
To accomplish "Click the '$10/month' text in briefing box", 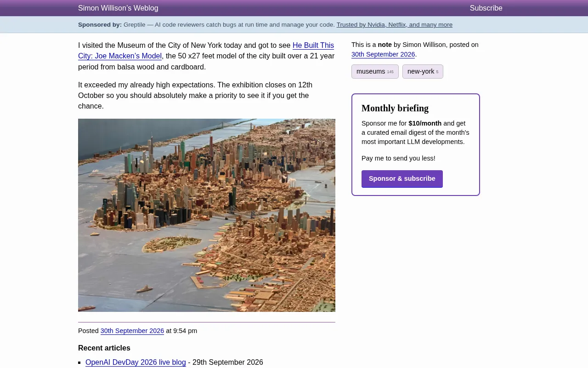I will 425,123.
